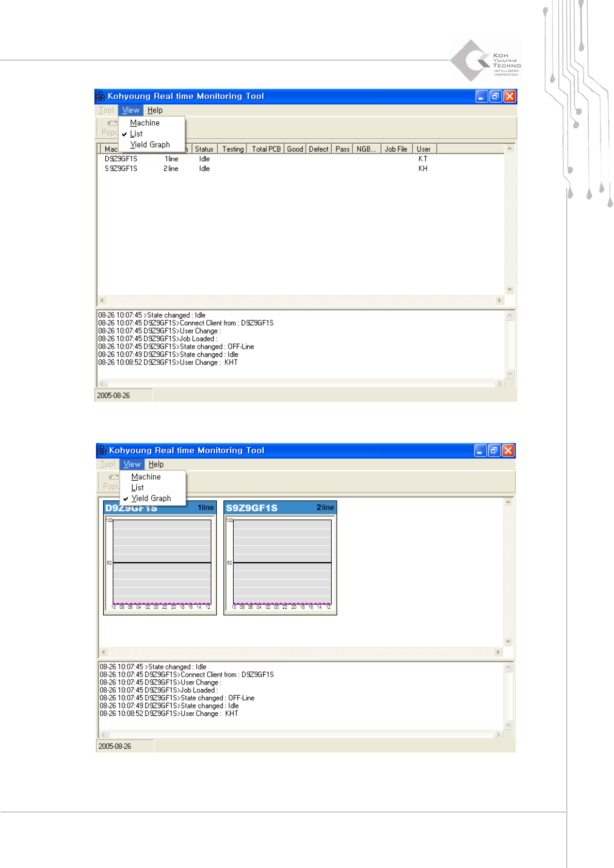
Task: Click the upper window's title bar app icon
Action: point(101,96)
